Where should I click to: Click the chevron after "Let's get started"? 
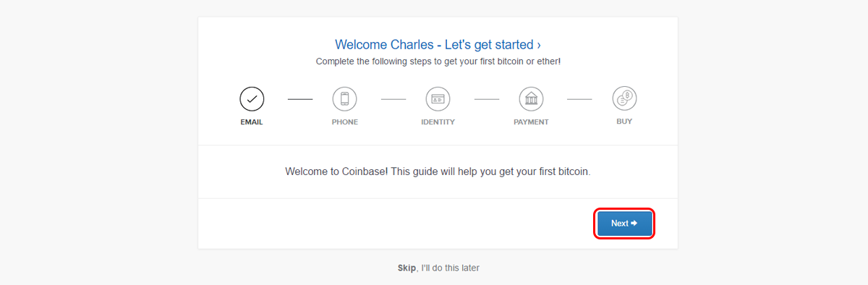click(539, 45)
